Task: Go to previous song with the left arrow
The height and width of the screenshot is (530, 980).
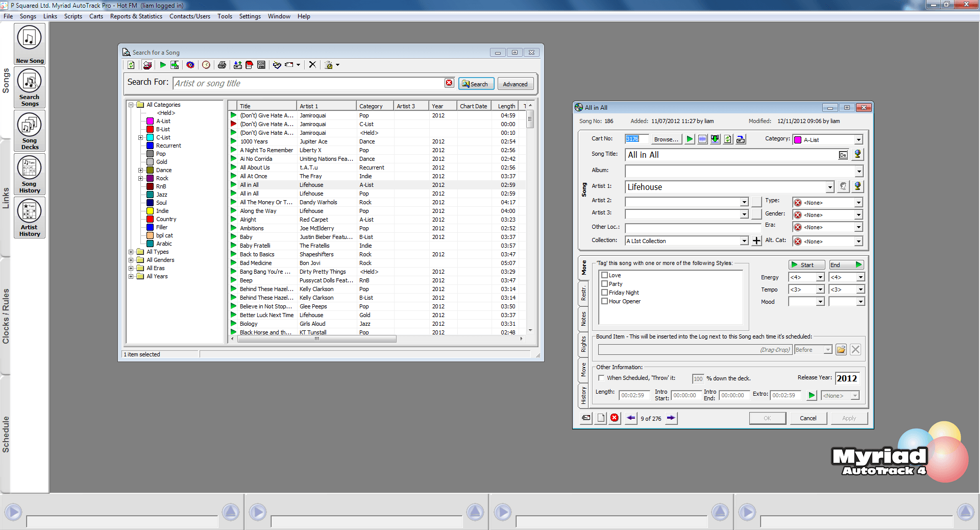Action: [631, 418]
